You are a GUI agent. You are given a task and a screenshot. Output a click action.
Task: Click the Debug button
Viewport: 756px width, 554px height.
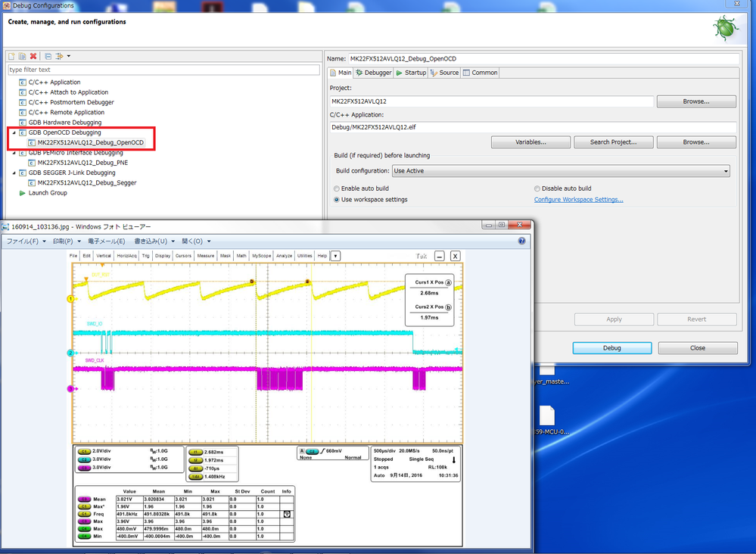click(612, 348)
